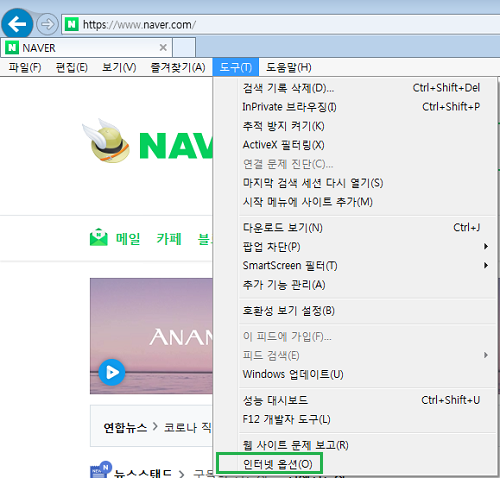Viewport: 500px width, 478px height.
Task: Open F12 개발자 도구(L)
Action: (x=355, y=419)
